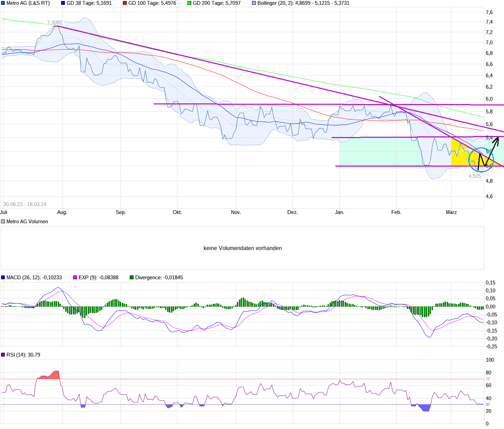Image resolution: width=504 pixels, height=429 pixels.
Task: Click the magenta EXP (9) legend swatch
Action: pos(75,278)
